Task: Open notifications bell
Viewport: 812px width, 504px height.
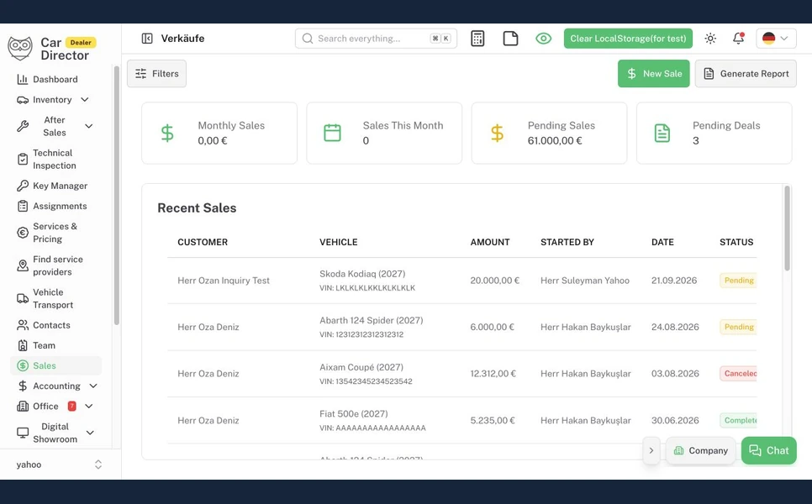Action: point(738,39)
